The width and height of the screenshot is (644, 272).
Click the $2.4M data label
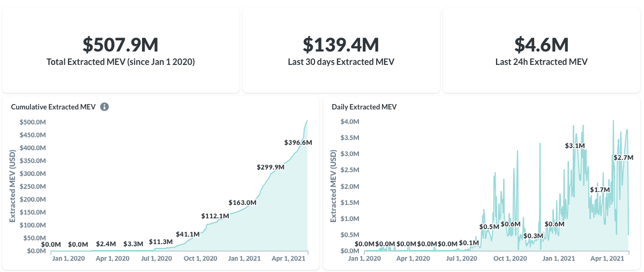point(106,244)
